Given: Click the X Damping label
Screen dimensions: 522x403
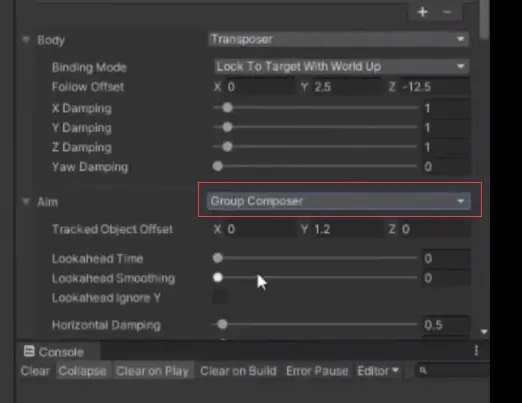Looking at the screenshot, I should click(x=82, y=108).
